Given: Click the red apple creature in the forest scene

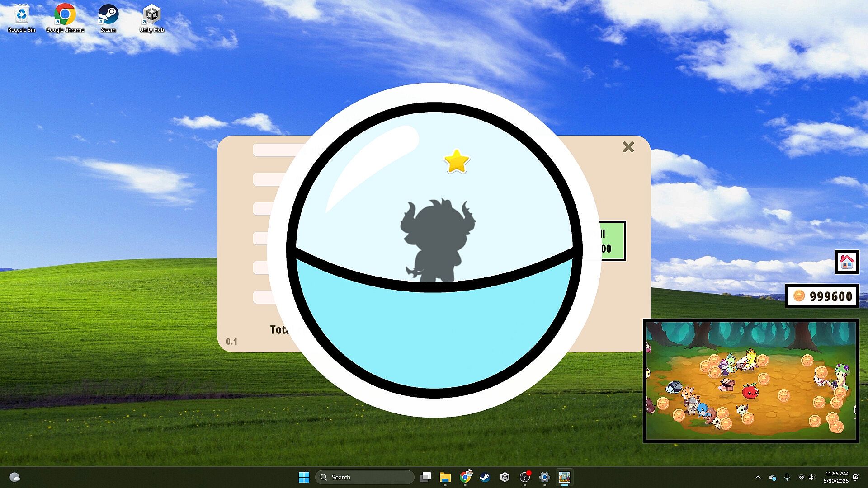Looking at the screenshot, I should point(750,391).
